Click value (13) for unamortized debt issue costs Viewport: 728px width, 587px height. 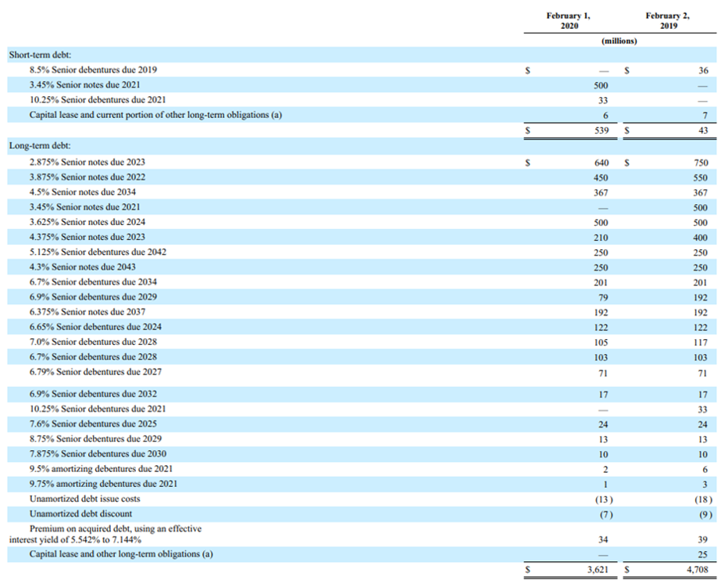604,499
